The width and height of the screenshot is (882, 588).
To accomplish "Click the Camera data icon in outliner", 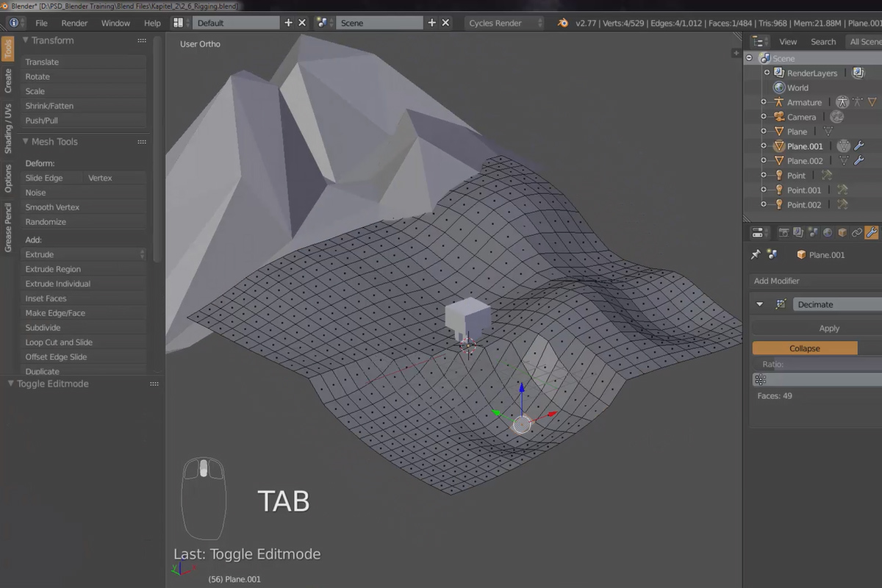I will [837, 117].
